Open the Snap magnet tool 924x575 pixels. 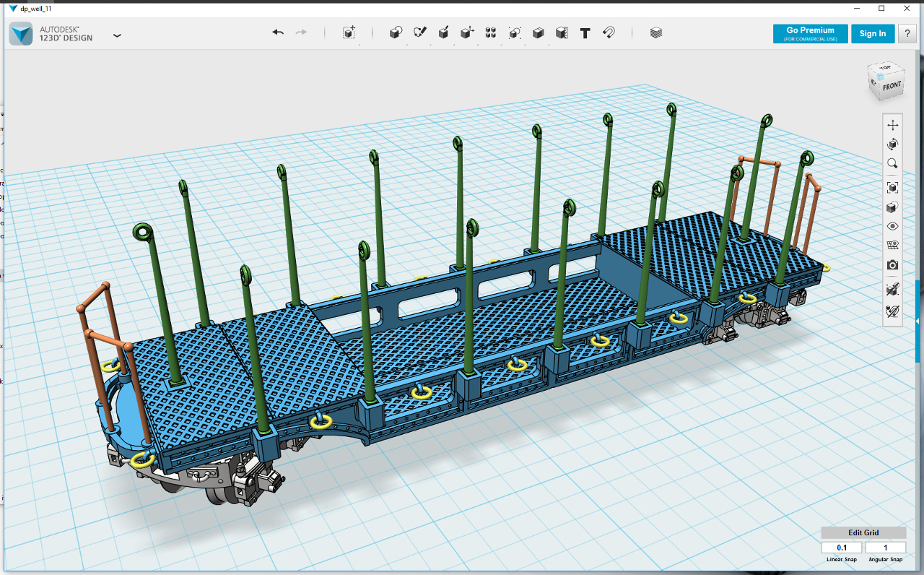coord(609,33)
